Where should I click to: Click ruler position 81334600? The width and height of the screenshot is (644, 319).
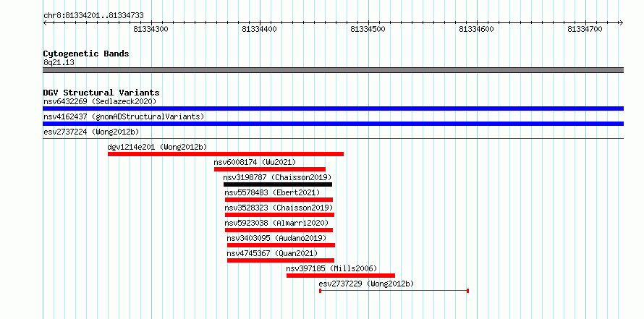click(x=476, y=29)
